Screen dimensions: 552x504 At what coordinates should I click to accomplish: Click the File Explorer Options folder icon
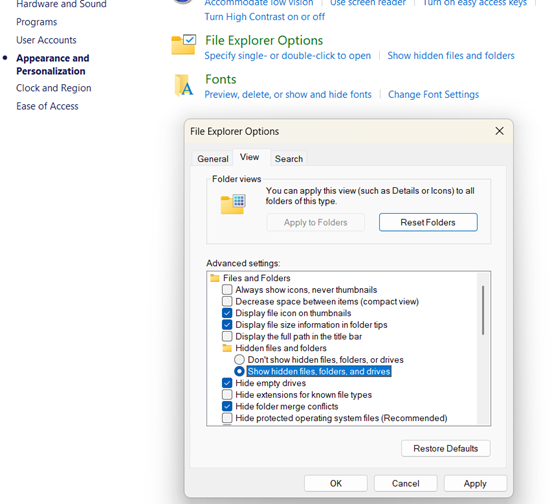(183, 45)
